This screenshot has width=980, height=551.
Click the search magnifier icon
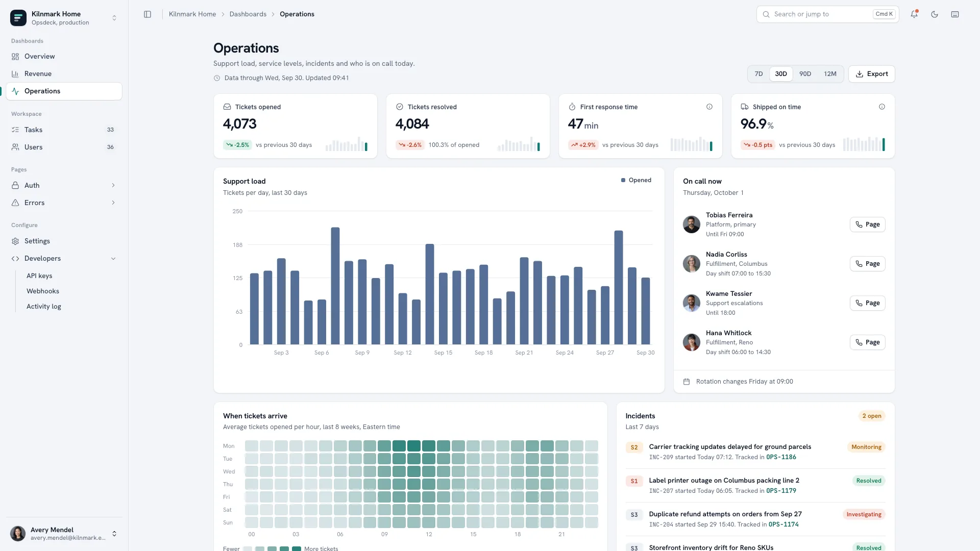[x=766, y=14]
